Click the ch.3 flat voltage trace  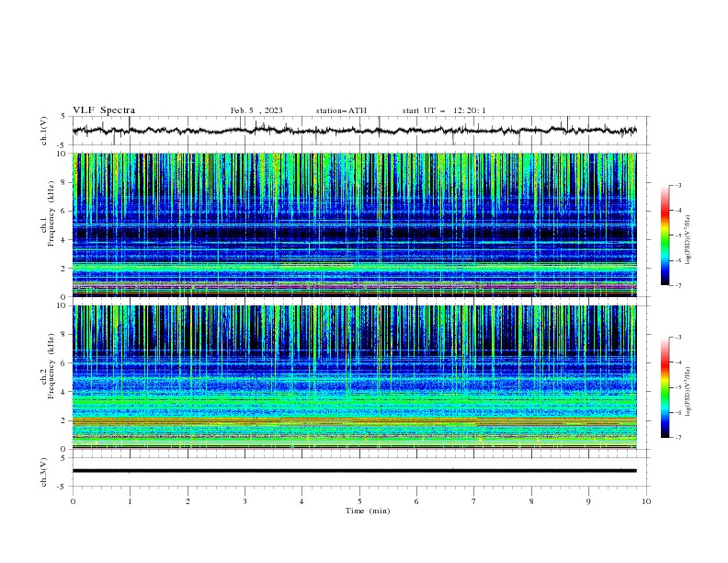(354, 471)
